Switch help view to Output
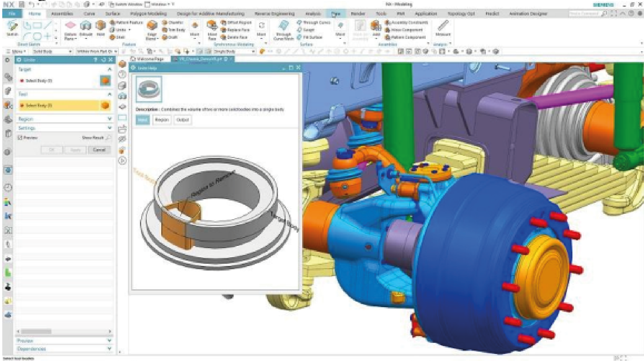 tap(182, 120)
